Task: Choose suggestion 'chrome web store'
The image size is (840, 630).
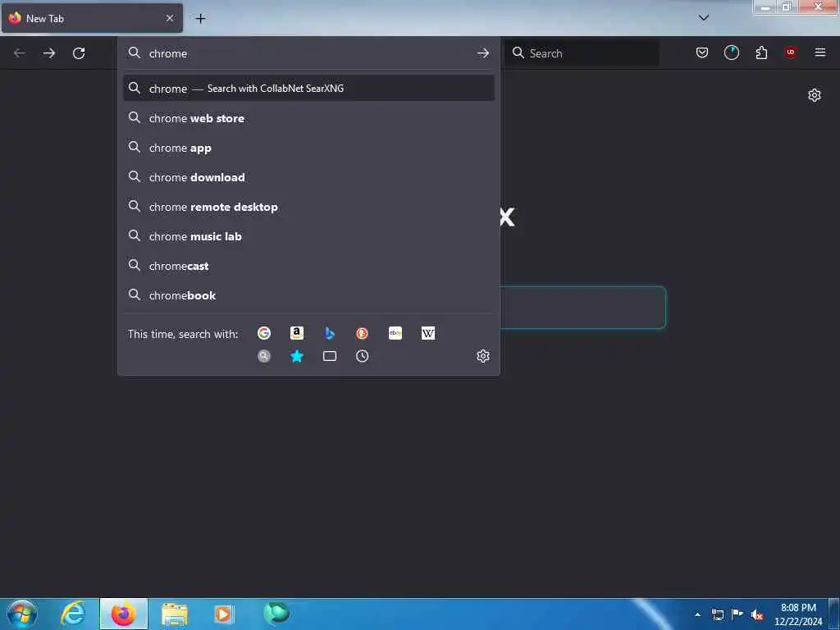Action: (308, 118)
